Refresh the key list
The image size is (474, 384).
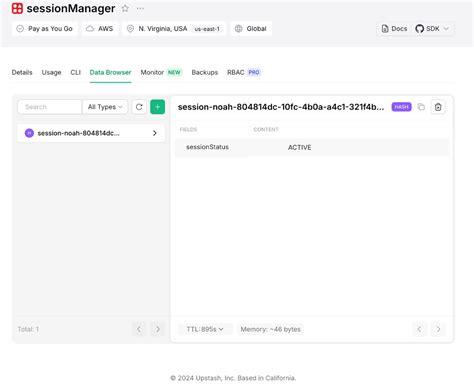coord(139,107)
